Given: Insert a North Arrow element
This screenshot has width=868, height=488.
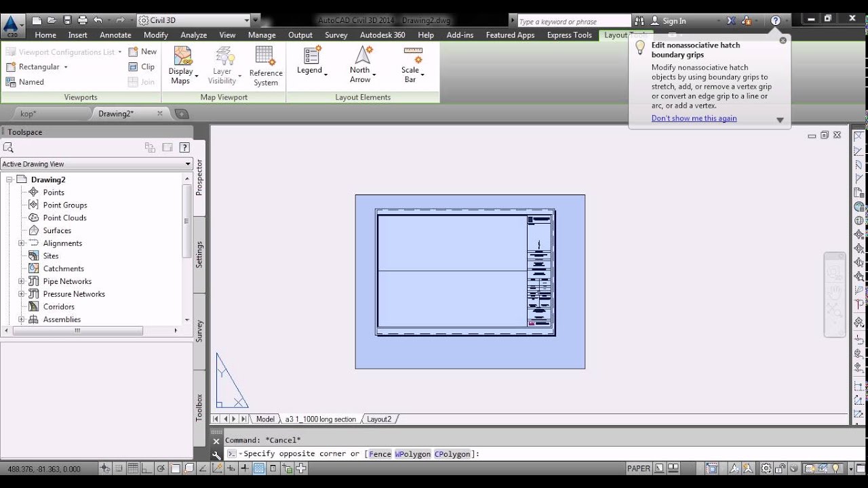Looking at the screenshot, I should (363, 64).
